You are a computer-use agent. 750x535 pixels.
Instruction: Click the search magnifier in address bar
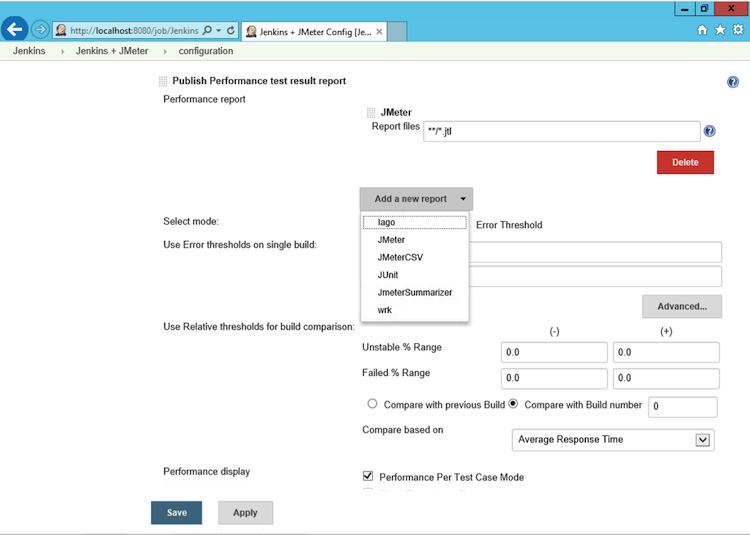(207, 30)
